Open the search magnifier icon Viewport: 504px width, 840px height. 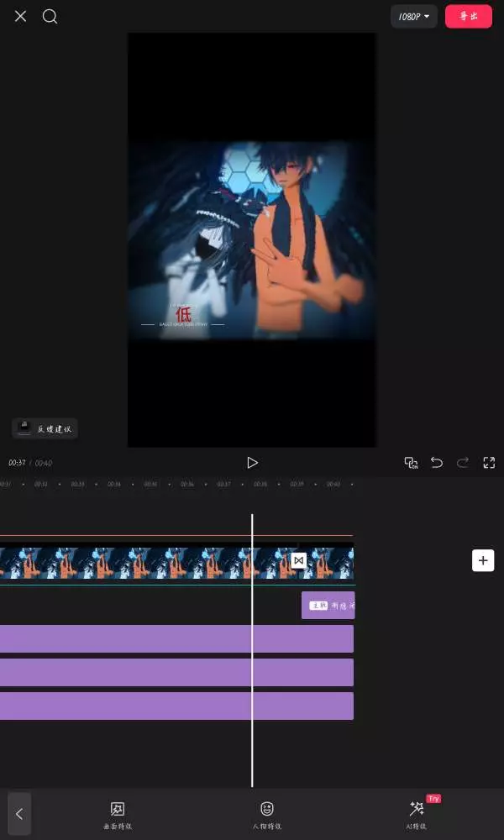click(x=50, y=17)
